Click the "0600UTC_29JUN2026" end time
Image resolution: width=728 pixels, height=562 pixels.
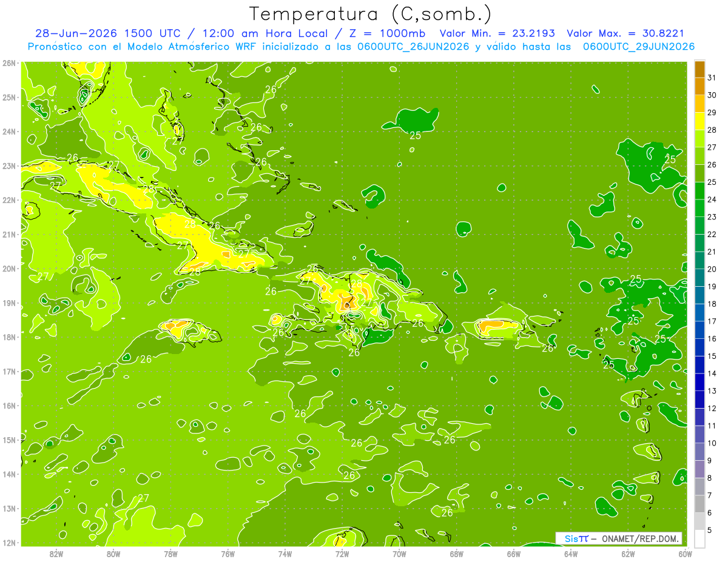(x=639, y=47)
